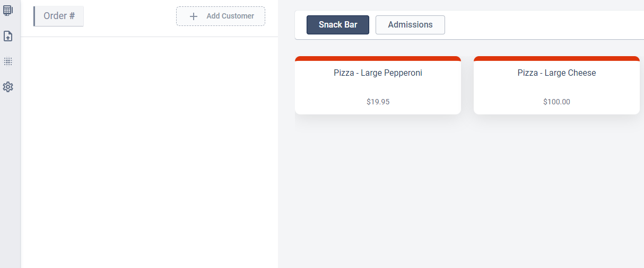Open settings via the gear icon
Viewport: 644px width, 268px height.
coord(8,87)
